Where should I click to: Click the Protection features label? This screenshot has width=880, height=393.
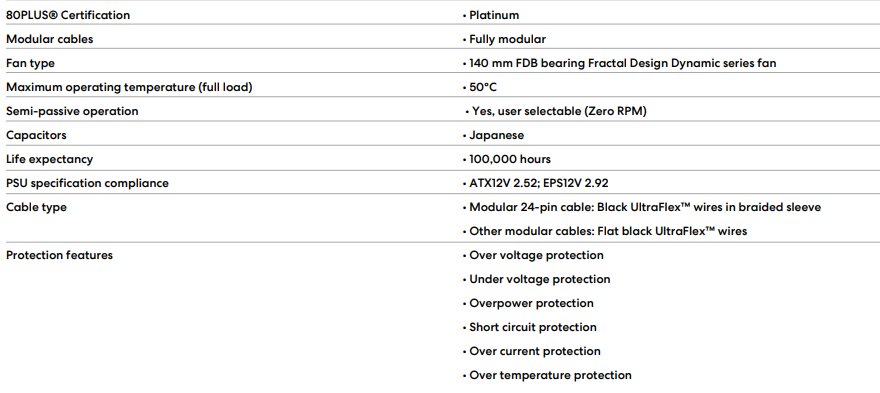tap(59, 255)
